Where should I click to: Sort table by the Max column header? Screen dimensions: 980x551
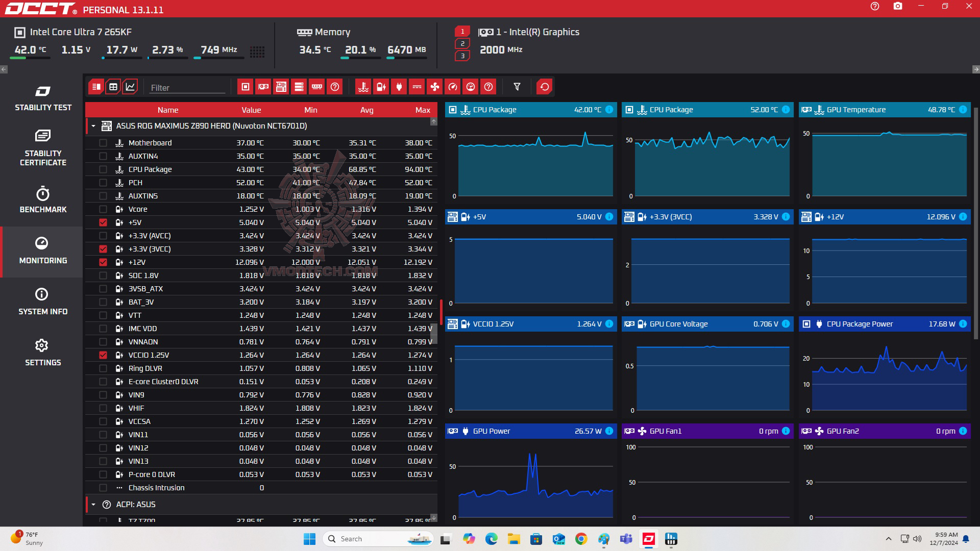(423, 110)
